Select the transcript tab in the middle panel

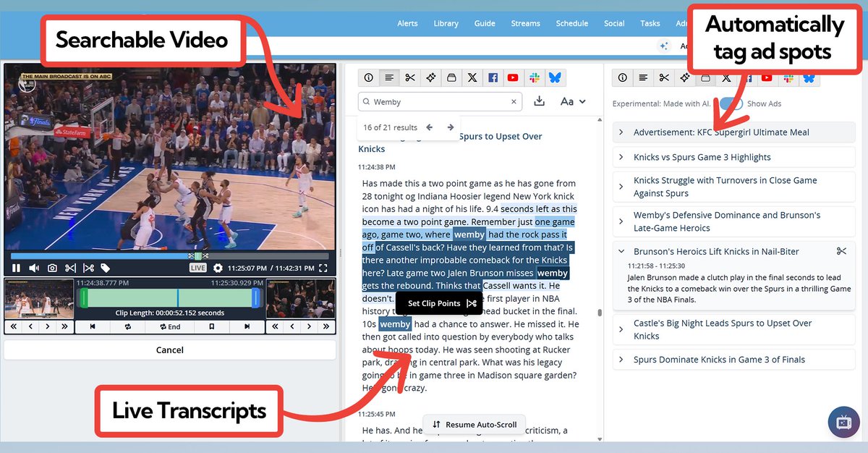[x=389, y=77]
